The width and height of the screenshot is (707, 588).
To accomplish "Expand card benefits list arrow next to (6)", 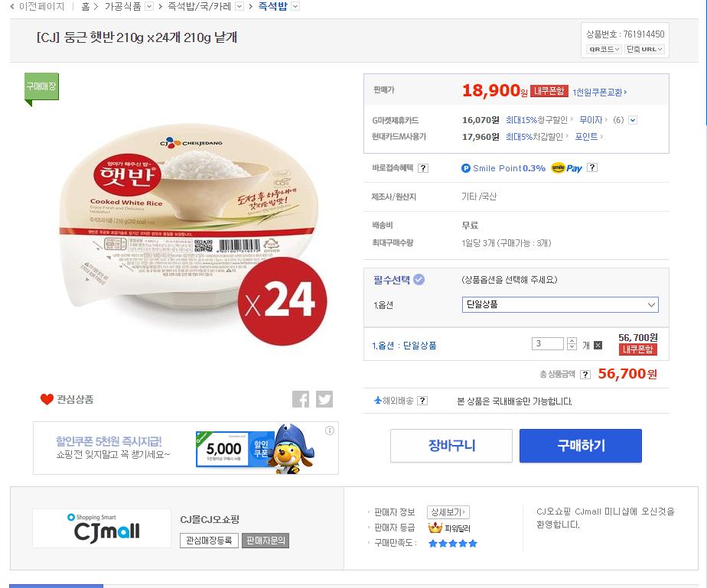I will click(632, 120).
